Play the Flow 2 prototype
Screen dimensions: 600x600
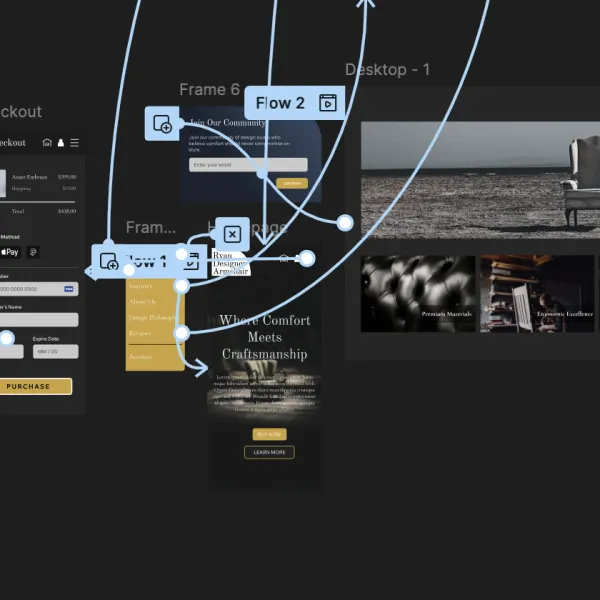pyautogui.click(x=328, y=103)
